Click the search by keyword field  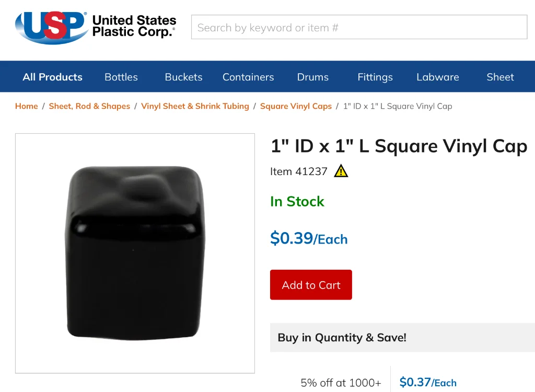click(x=359, y=27)
